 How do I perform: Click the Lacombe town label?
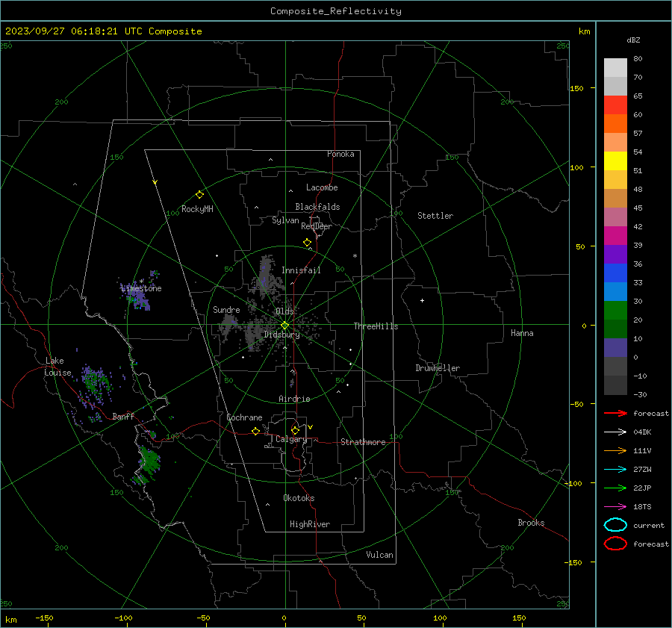(x=322, y=187)
